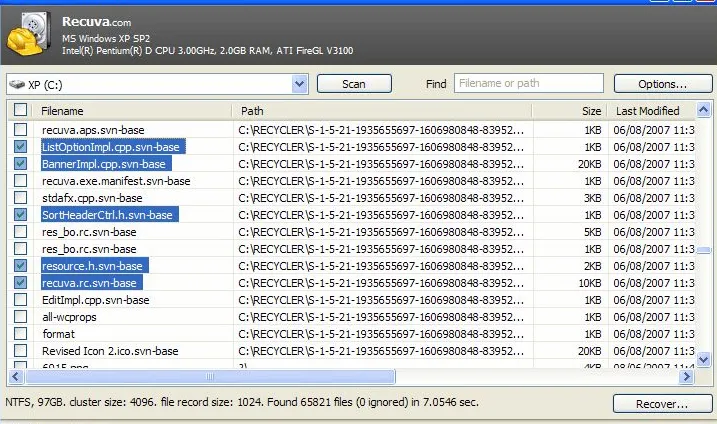717x424 pixels.
Task: Select the recuva.aps.svn-base filename
Action: click(x=93, y=130)
